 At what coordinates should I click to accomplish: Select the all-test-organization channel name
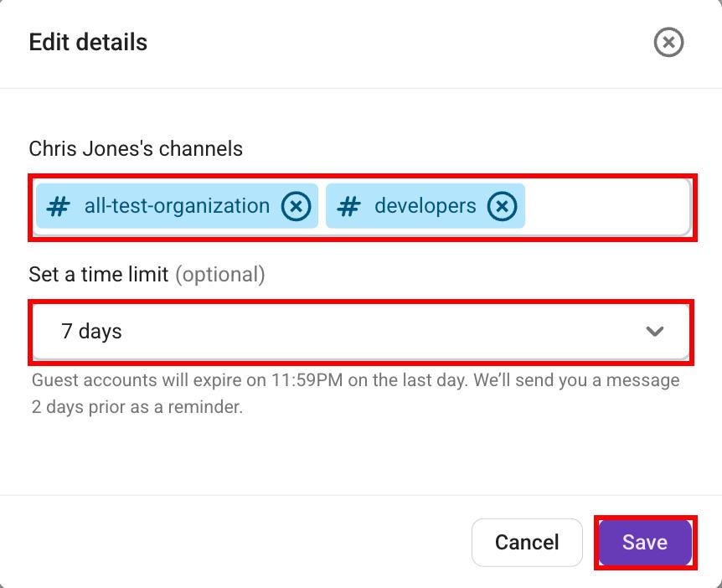click(x=177, y=206)
